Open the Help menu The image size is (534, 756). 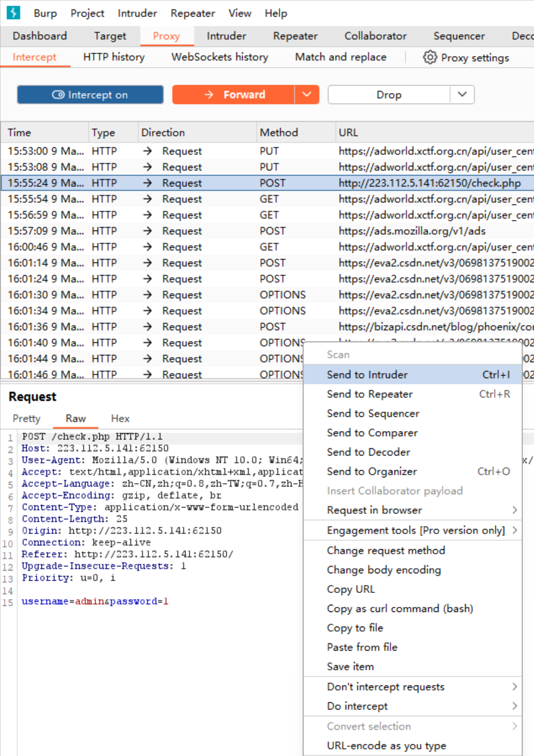tap(276, 13)
